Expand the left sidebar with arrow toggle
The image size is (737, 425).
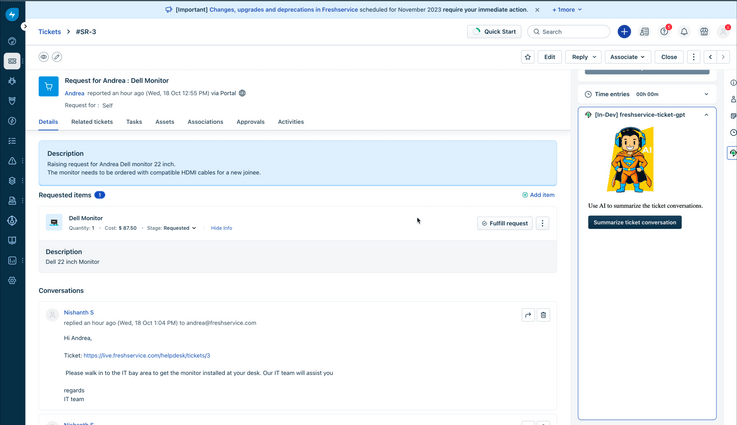pos(24,26)
